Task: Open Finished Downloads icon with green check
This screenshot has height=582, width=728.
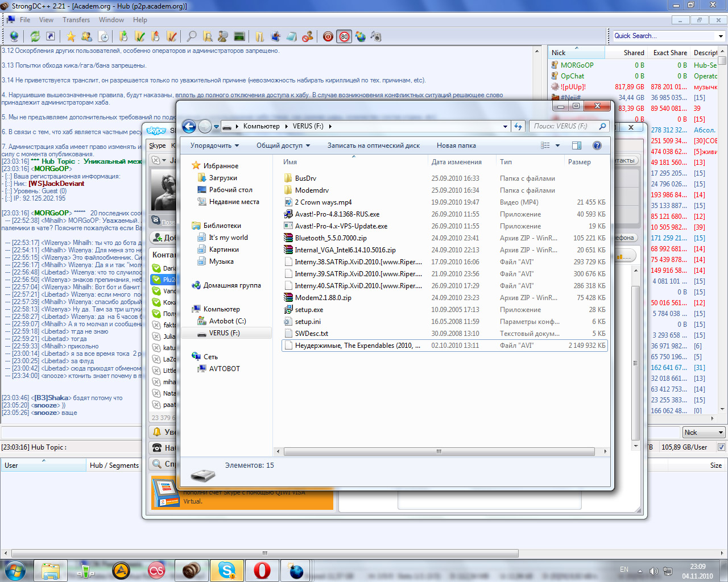Action: click(139, 36)
